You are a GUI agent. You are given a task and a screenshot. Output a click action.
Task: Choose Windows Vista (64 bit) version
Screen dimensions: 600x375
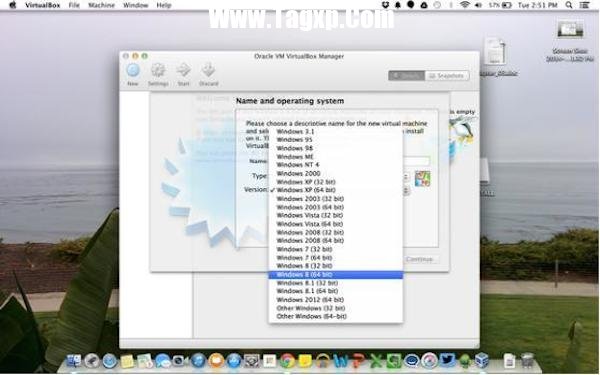336,224
